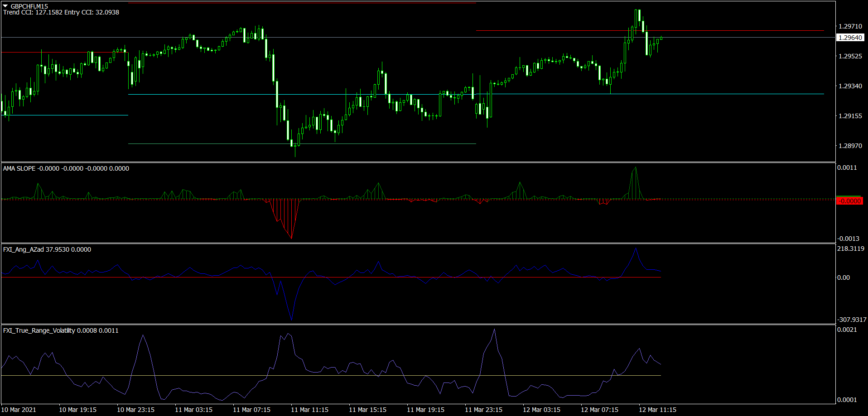Click the red horizontal line at chart top

(x=302, y=3)
